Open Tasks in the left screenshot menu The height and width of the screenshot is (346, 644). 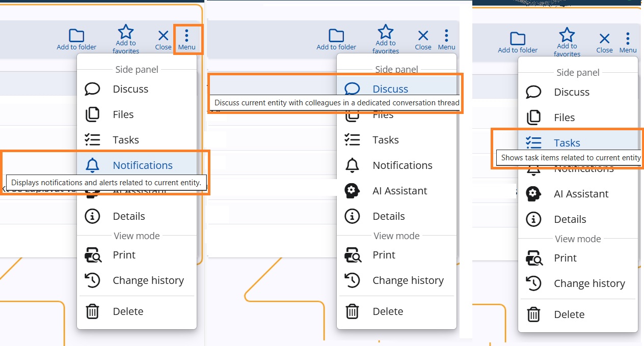pyautogui.click(x=137, y=140)
